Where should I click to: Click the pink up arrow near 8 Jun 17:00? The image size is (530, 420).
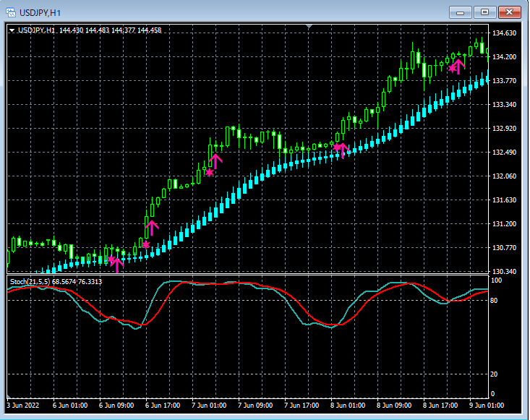(458, 66)
